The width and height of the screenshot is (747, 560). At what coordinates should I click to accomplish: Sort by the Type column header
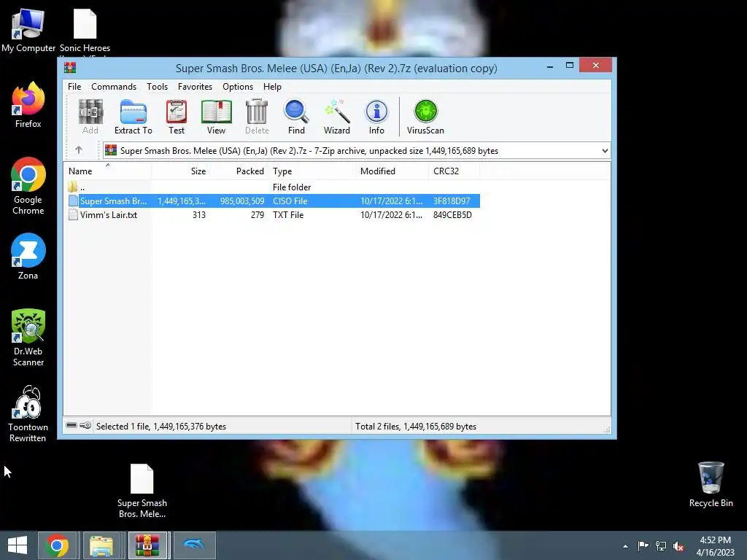point(312,171)
